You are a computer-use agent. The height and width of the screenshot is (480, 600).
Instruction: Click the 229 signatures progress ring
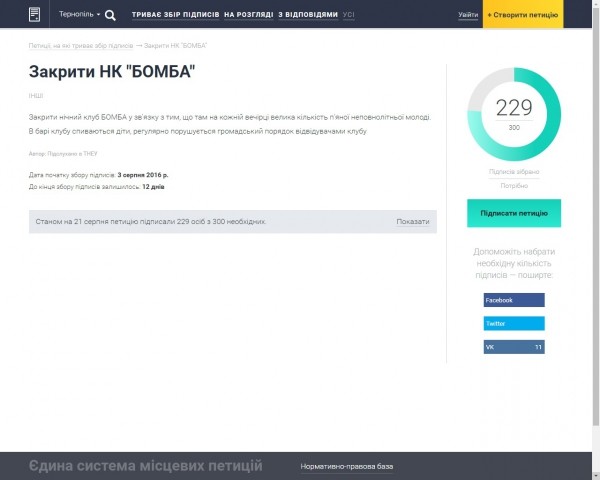click(514, 114)
